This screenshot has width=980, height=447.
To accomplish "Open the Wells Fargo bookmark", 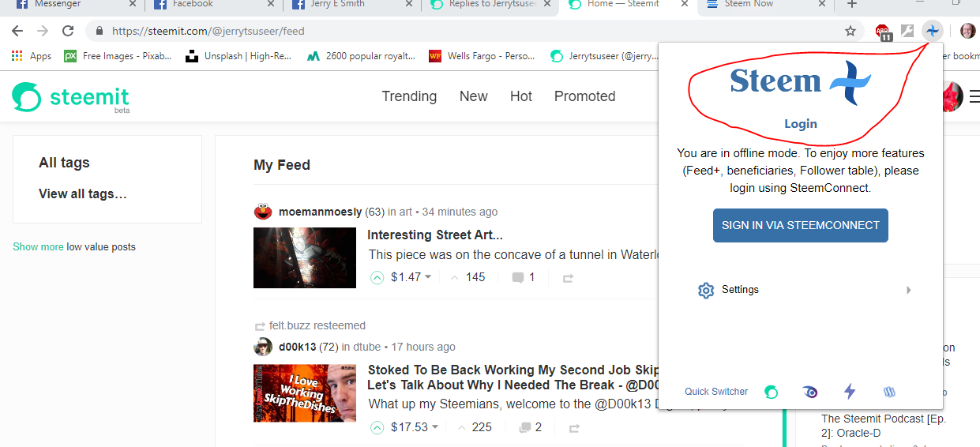I will pos(482,56).
